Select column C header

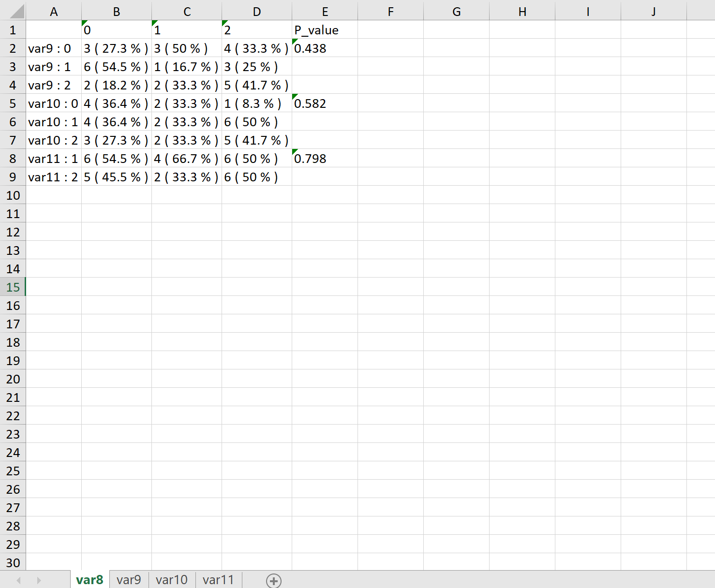[x=187, y=11]
